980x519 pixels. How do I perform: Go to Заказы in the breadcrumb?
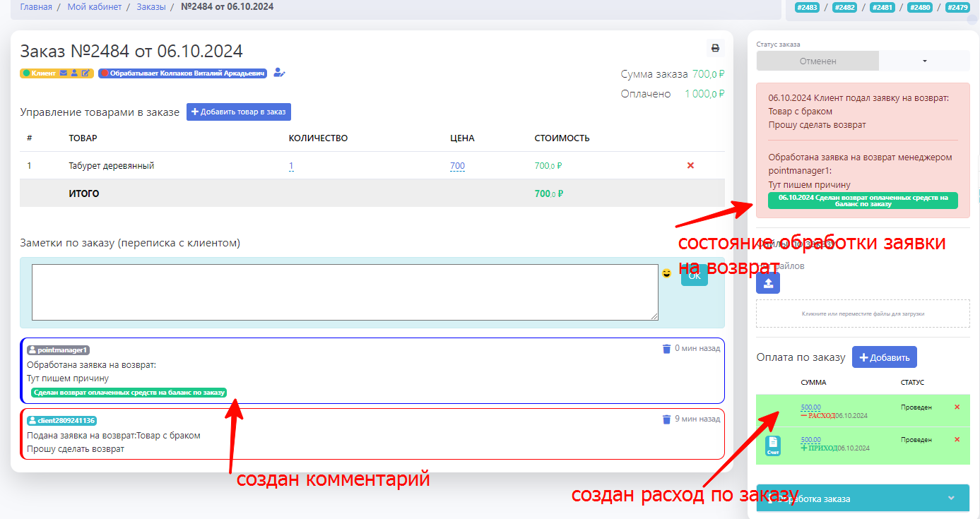click(151, 7)
